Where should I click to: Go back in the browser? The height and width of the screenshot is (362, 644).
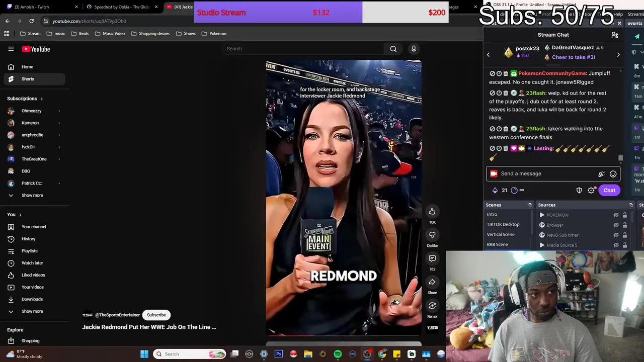point(7,21)
